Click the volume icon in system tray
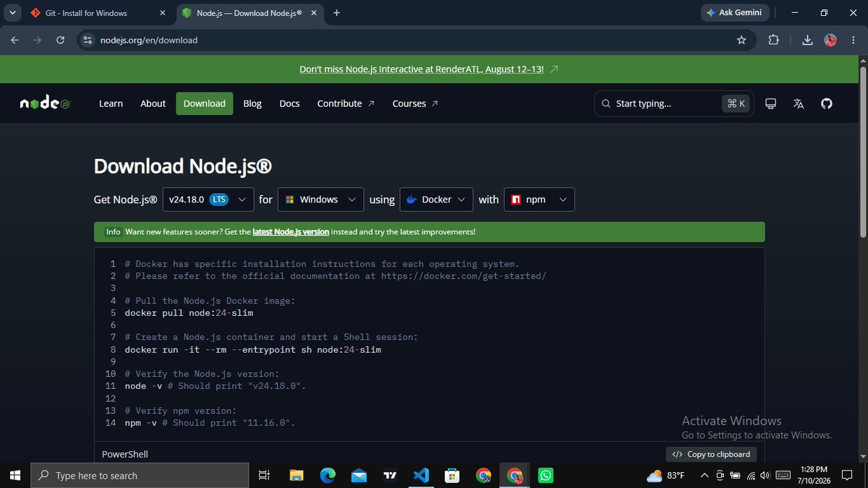The image size is (868, 488). [765, 475]
